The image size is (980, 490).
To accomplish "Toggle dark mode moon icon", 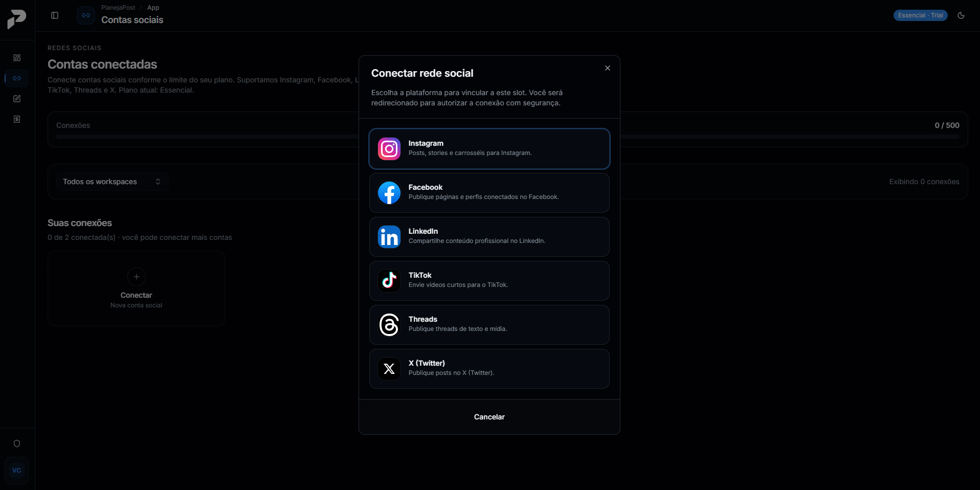I will pyautogui.click(x=961, y=15).
